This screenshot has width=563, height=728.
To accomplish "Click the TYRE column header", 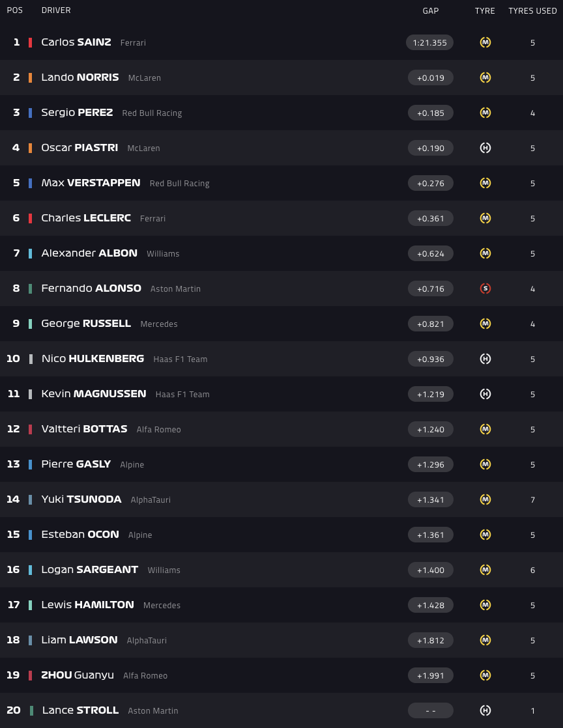I will click(485, 10).
